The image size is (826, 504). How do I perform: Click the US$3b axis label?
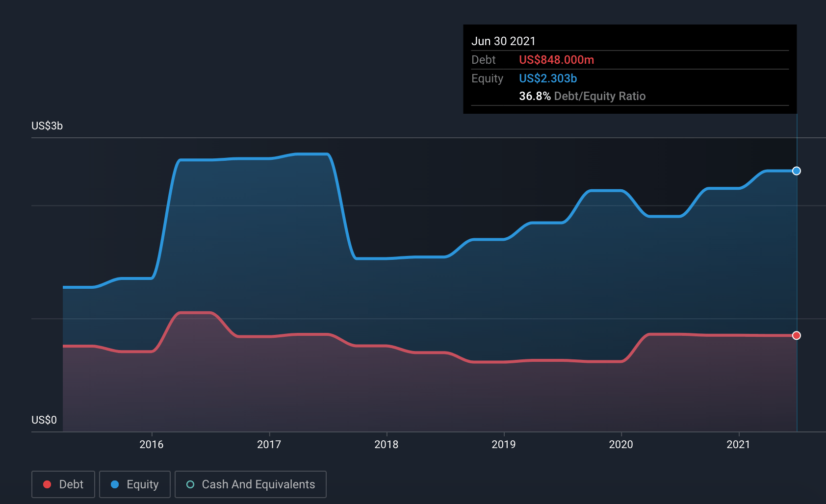46,126
